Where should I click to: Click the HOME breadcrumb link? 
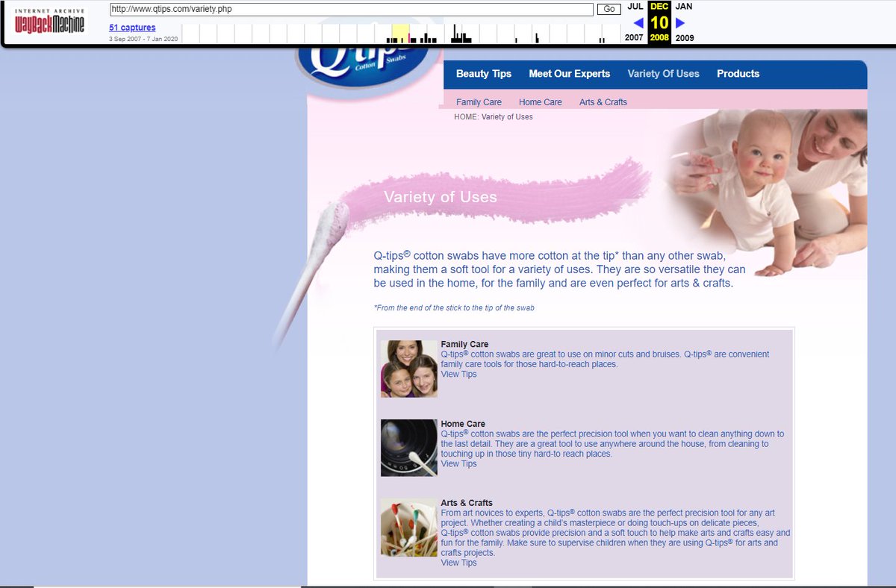(465, 117)
